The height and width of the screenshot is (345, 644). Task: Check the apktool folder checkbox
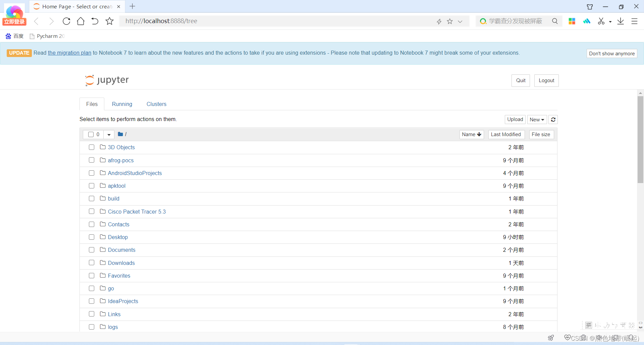tap(92, 186)
